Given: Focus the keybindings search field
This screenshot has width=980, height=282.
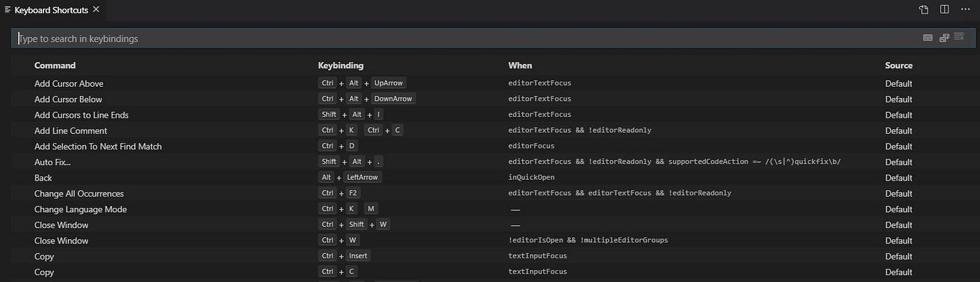Looking at the screenshot, I should point(420,38).
